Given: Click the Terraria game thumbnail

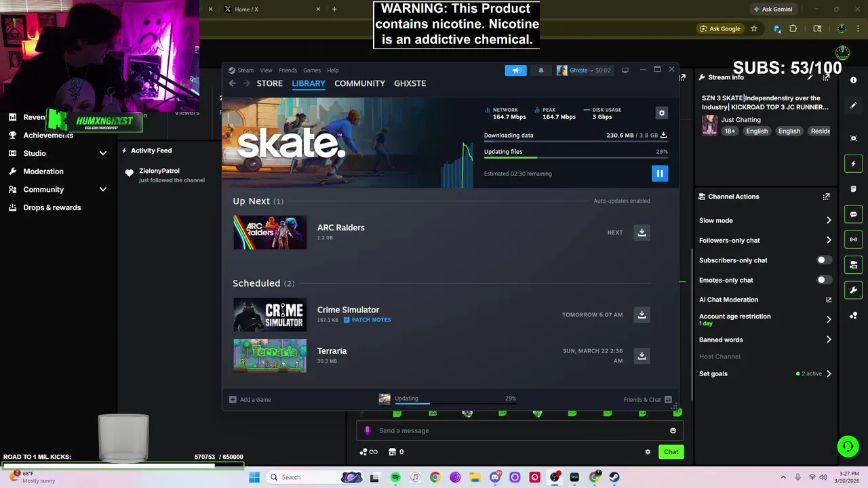Looking at the screenshot, I should 270,356.
